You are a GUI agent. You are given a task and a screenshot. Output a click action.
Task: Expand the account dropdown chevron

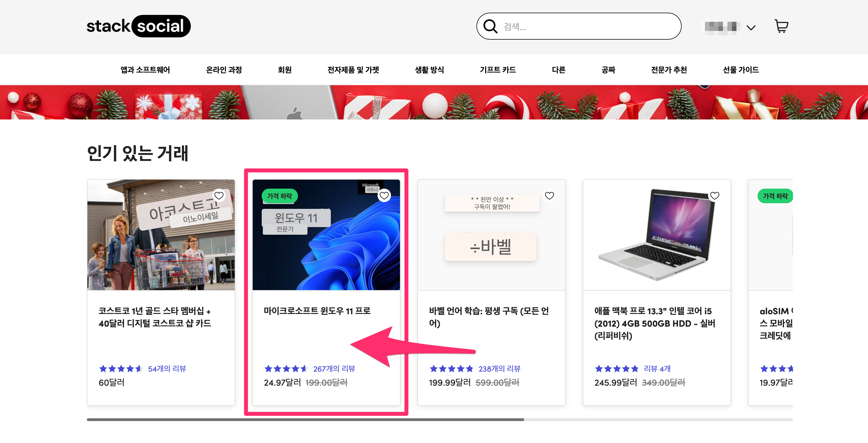751,27
